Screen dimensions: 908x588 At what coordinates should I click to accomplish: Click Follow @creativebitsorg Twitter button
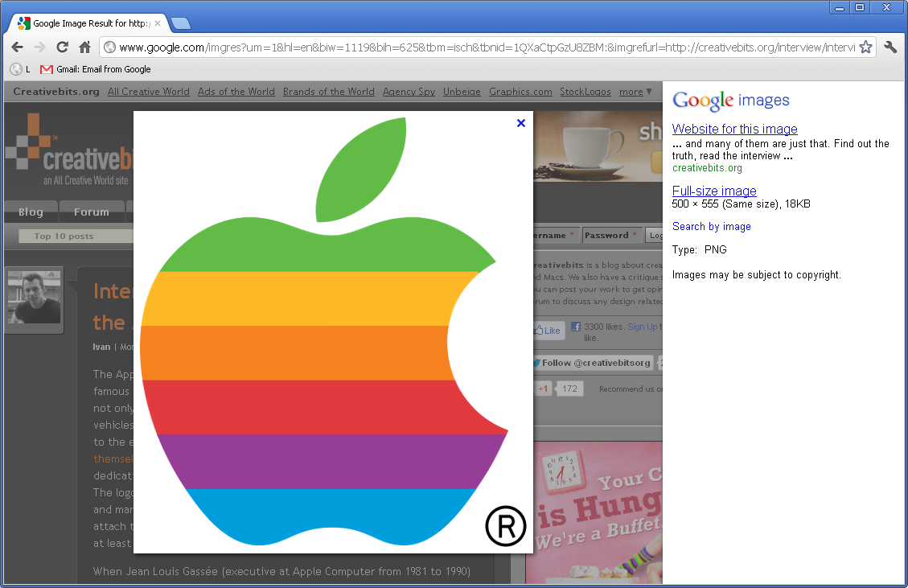[x=592, y=363]
